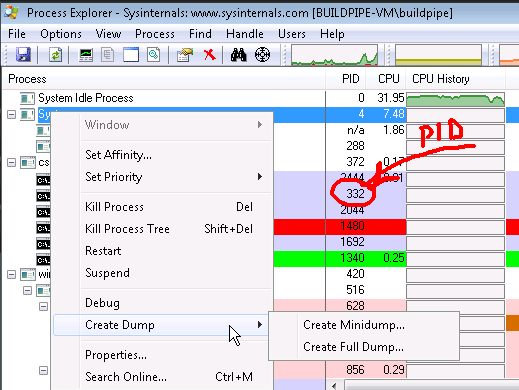Screen dimensions: 519x390
Task: Collapse the tree node beside PID 856 row
Action: pyautogui.click(x=43, y=371)
